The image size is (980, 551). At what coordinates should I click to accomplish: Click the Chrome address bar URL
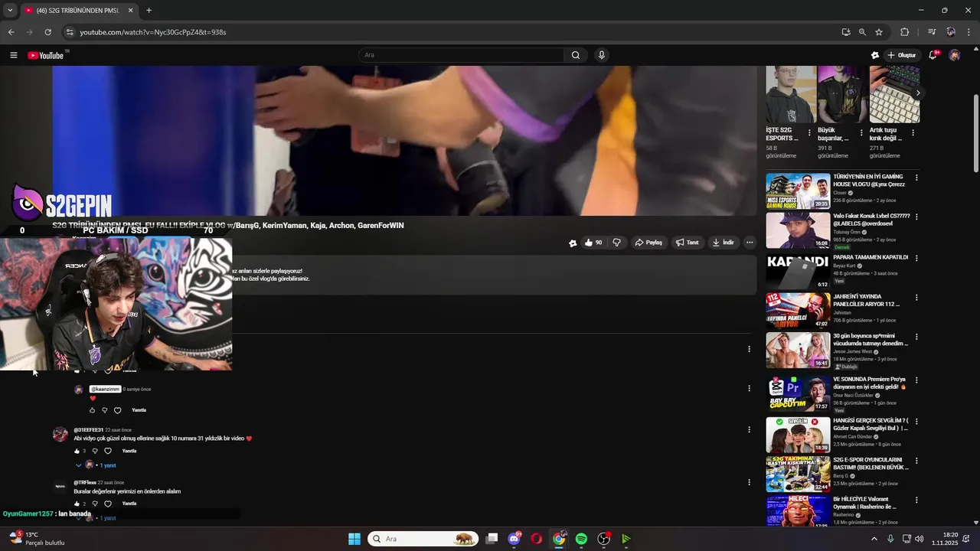[x=153, y=32]
